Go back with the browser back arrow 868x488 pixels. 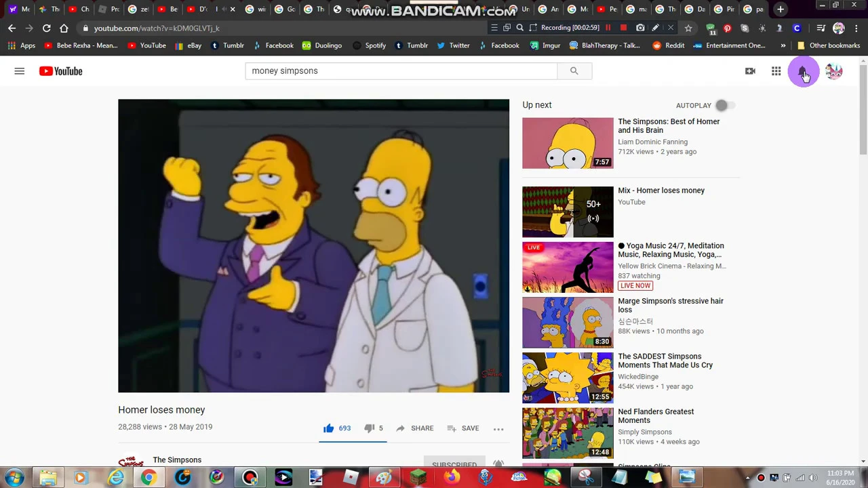[x=12, y=28]
